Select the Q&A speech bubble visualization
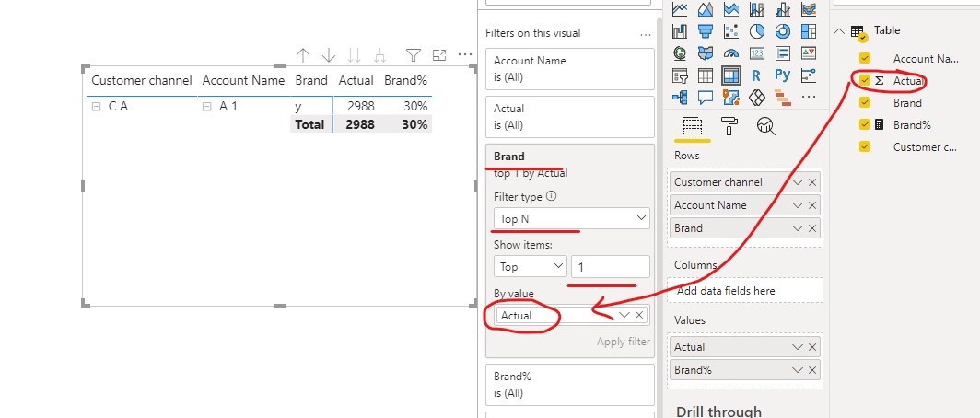 coord(706,98)
